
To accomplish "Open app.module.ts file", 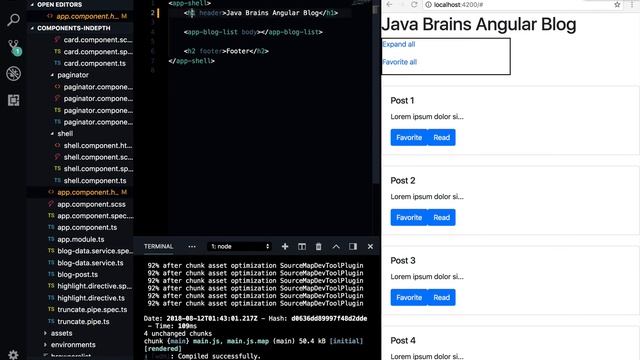I will click(80, 239).
